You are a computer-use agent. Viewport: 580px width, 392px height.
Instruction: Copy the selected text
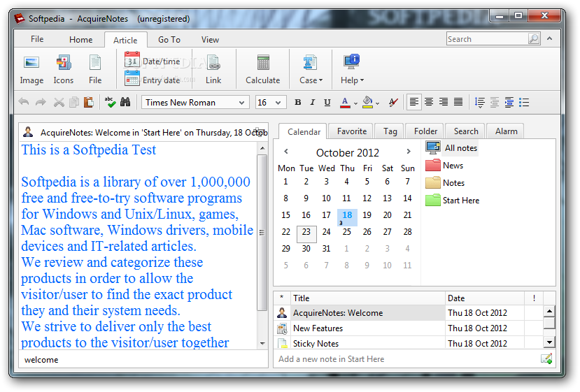pyautogui.click(x=74, y=102)
